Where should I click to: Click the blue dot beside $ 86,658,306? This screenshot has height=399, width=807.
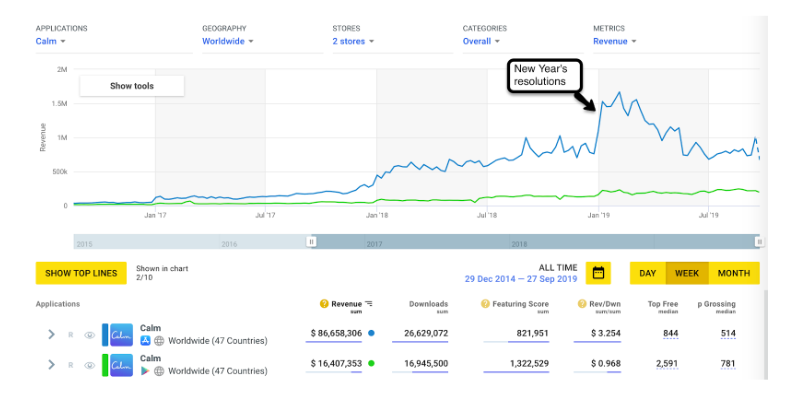pos(371,333)
